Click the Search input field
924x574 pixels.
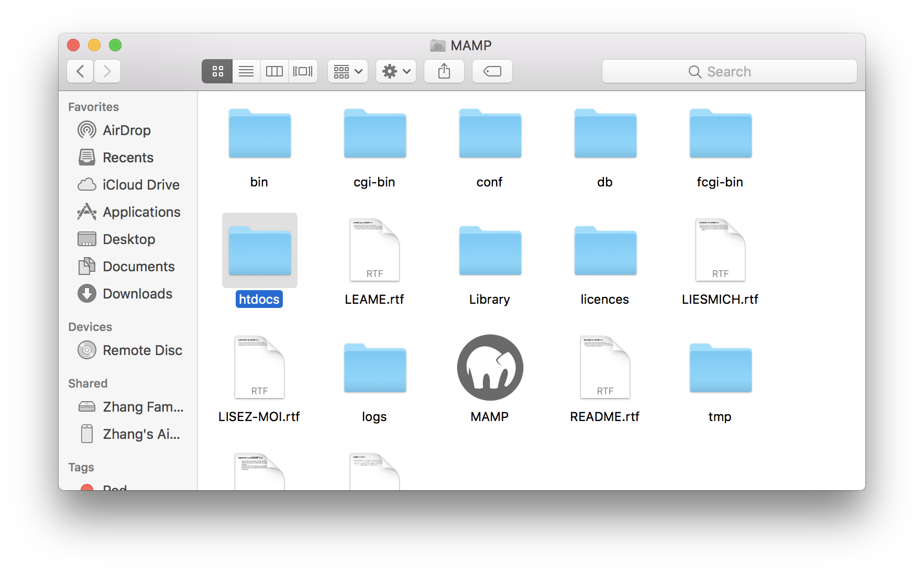click(729, 71)
